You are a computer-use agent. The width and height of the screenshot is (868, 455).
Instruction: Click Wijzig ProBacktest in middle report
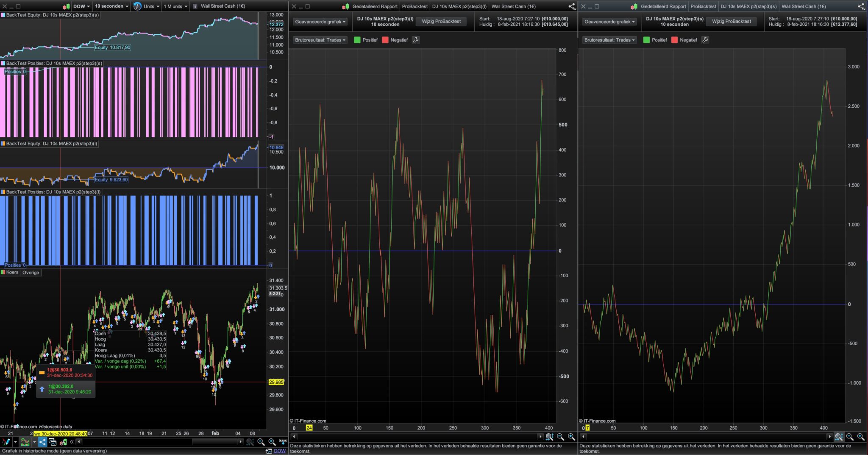coord(441,21)
